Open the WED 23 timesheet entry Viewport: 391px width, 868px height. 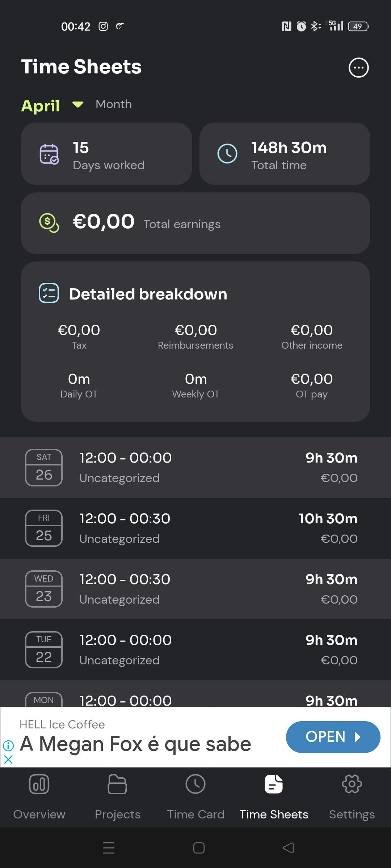tap(195, 589)
